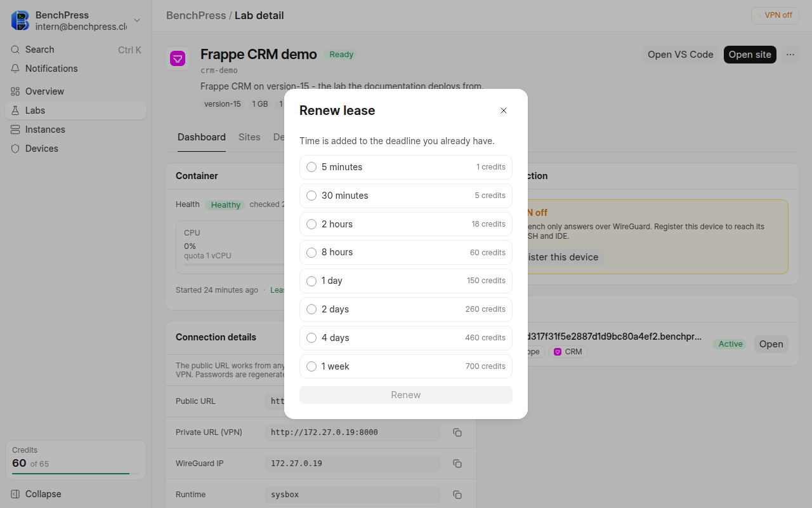Click the Collapse sidebar icon
This screenshot has height=508, width=812.
point(15,494)
